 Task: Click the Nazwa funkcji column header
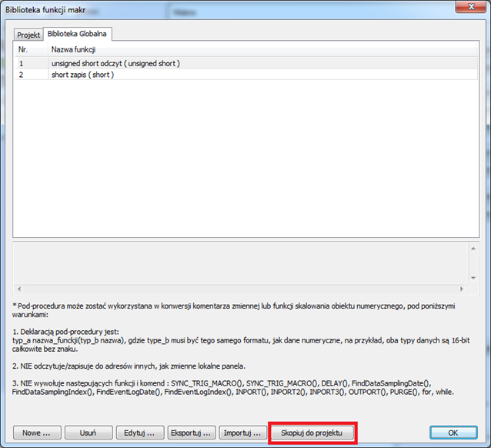[262, 49]
